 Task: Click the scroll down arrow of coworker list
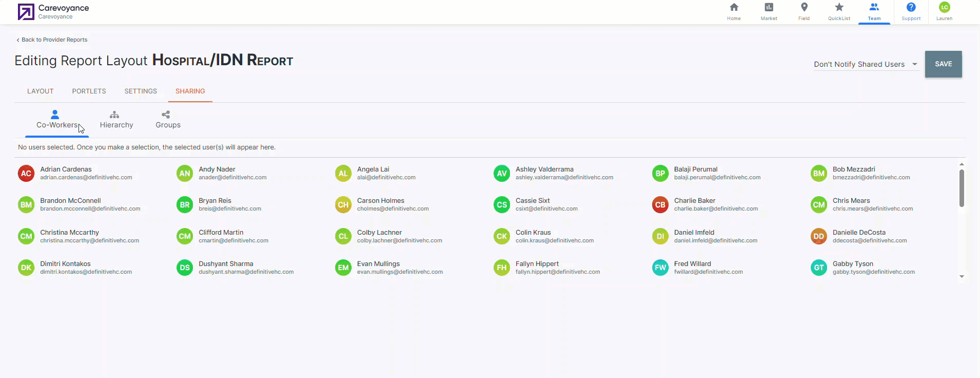point(962,276)
